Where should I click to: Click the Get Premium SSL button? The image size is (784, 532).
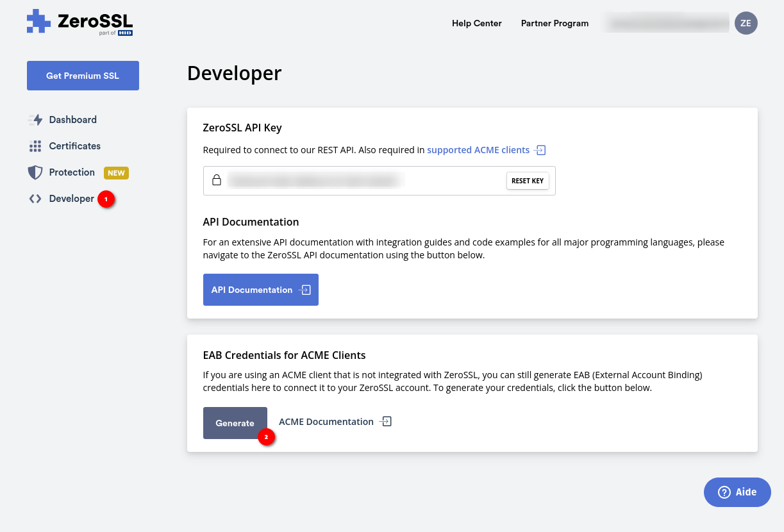(83, 76)
